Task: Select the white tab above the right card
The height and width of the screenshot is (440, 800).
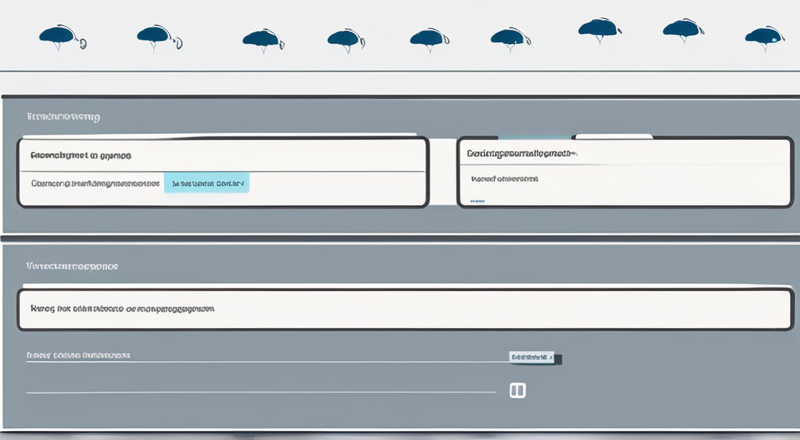Action: 613,136
